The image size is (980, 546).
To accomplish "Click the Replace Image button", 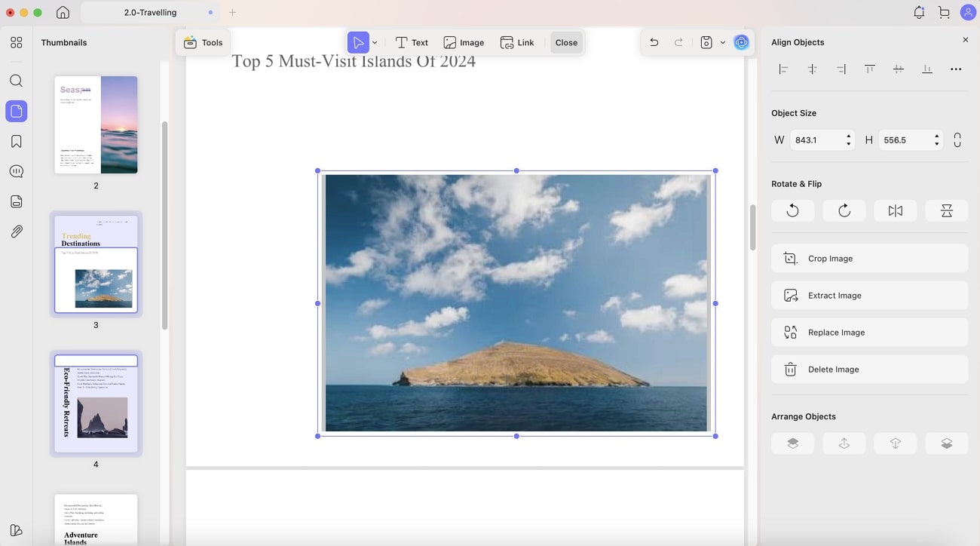I will click(x=869, y=332).
